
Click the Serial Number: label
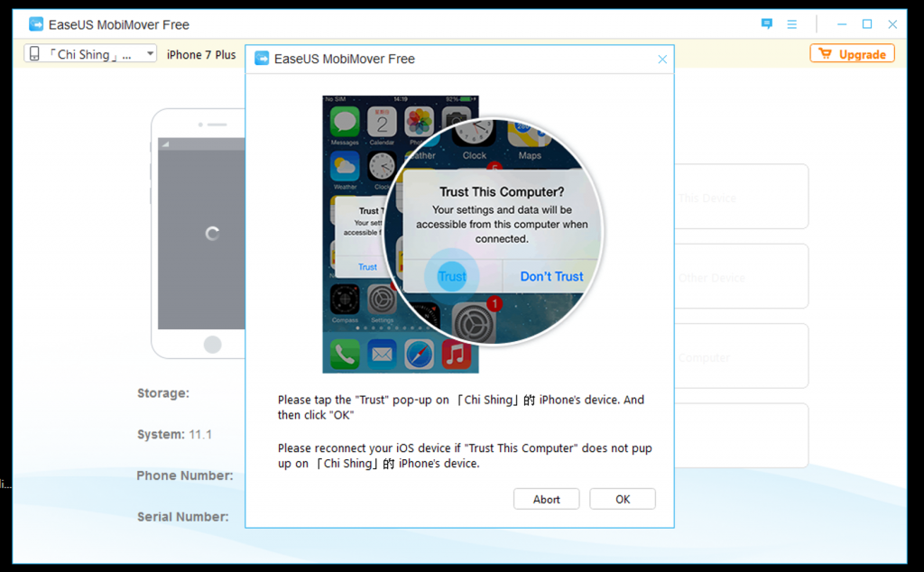(182, 517)
